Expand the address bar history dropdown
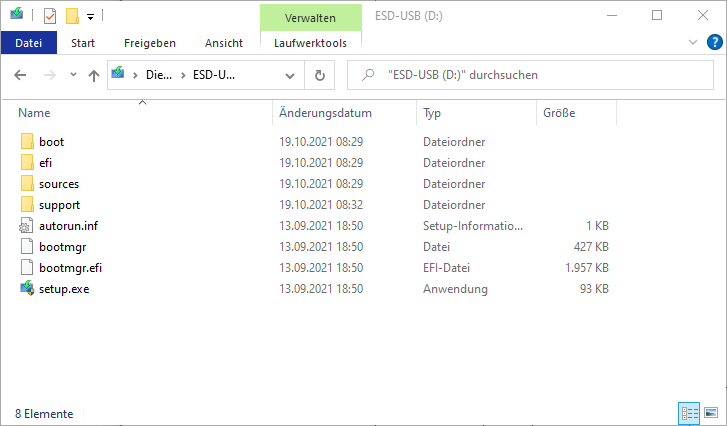 pos(290,75)
